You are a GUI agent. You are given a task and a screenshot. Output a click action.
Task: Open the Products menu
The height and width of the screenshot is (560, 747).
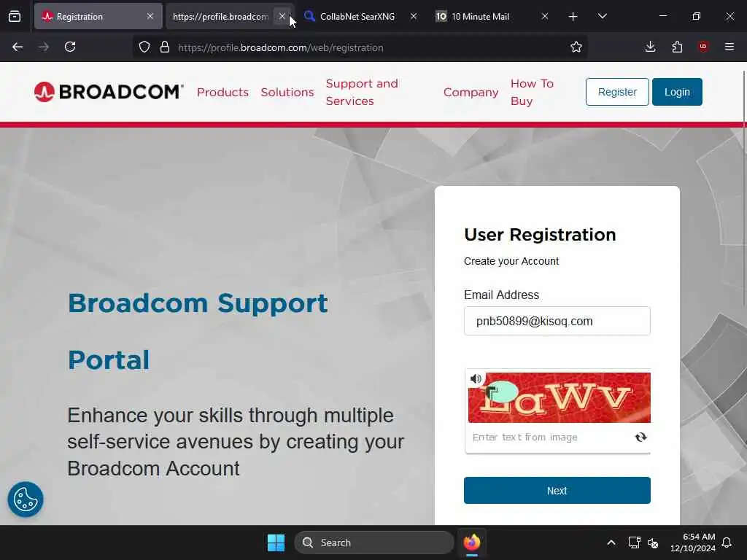pos(222,93)
